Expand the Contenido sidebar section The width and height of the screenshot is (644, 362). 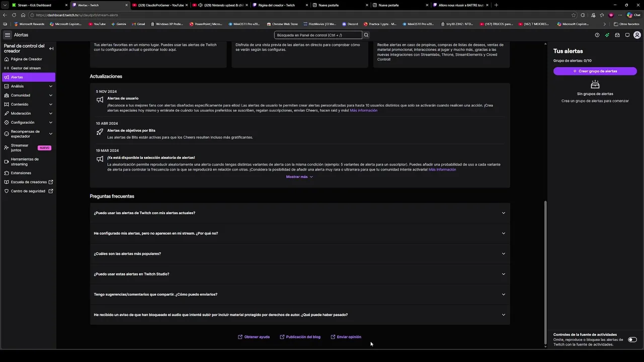pyautogui.click(x=29, y=104)
